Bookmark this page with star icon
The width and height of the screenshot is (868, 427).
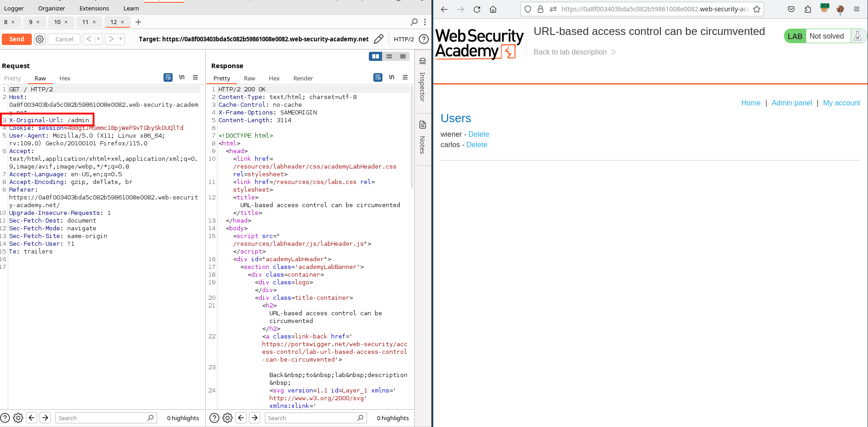(757, 9)
